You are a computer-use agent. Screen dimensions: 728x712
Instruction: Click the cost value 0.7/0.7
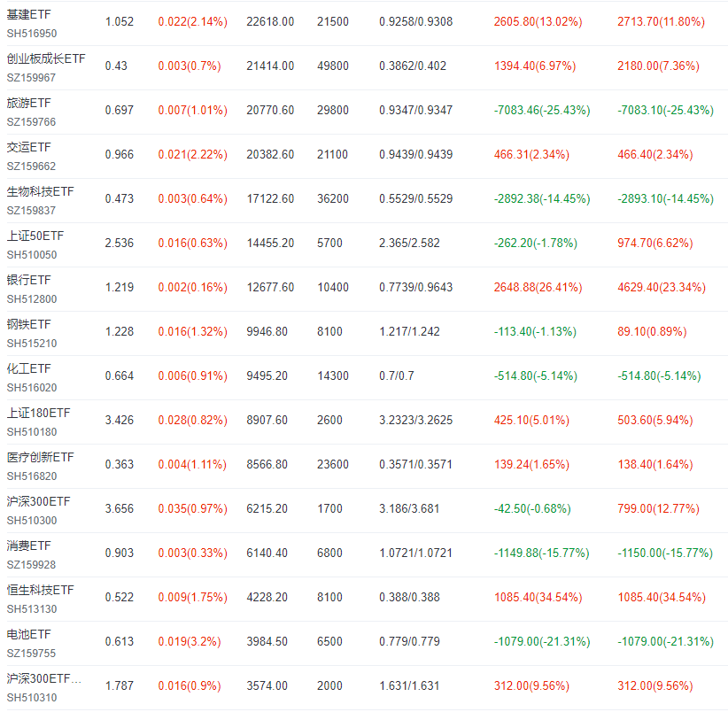(x=397, y=376)
